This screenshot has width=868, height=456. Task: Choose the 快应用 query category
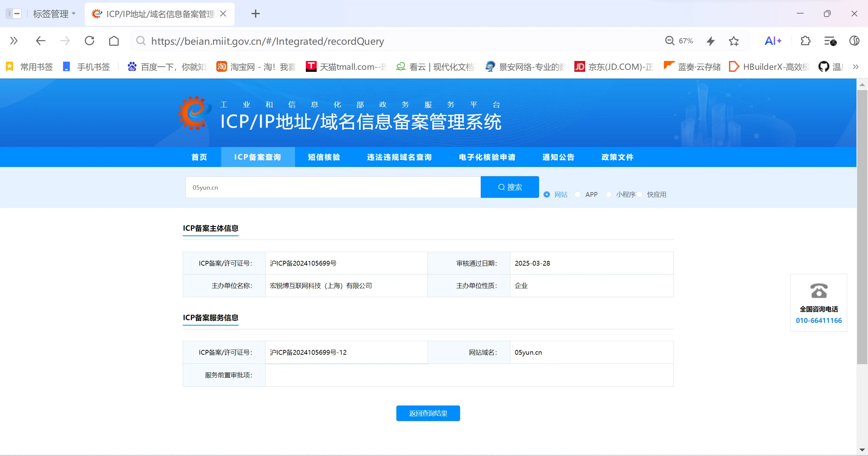(639, 194)
